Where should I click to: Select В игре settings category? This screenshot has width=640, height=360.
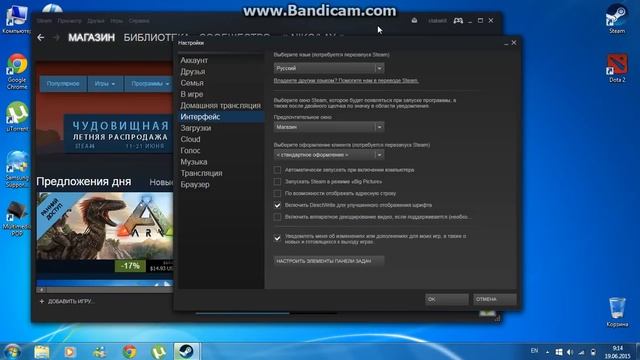pyautogui.click(x=191, y=94)
